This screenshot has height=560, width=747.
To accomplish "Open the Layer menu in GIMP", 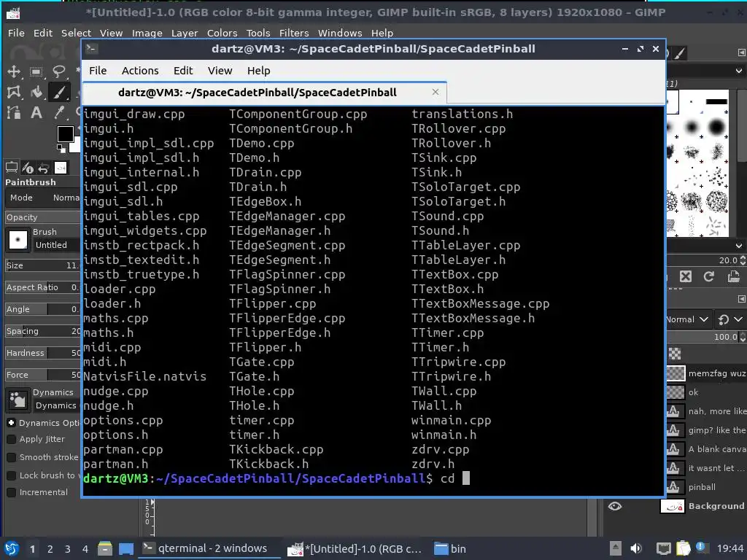I will click(185, 33).
